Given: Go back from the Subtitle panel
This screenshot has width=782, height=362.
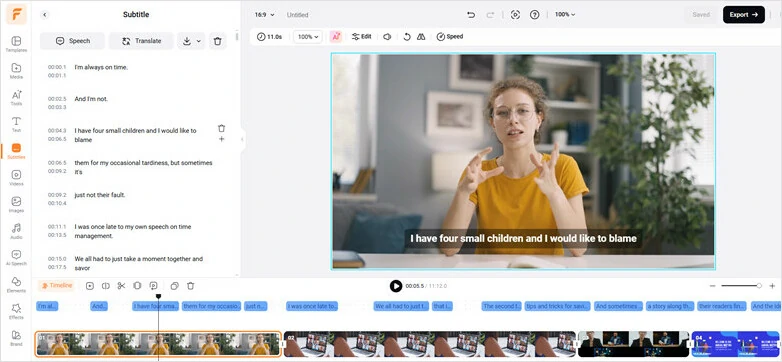Looking at the screenshot, I should tap(44, 15).
